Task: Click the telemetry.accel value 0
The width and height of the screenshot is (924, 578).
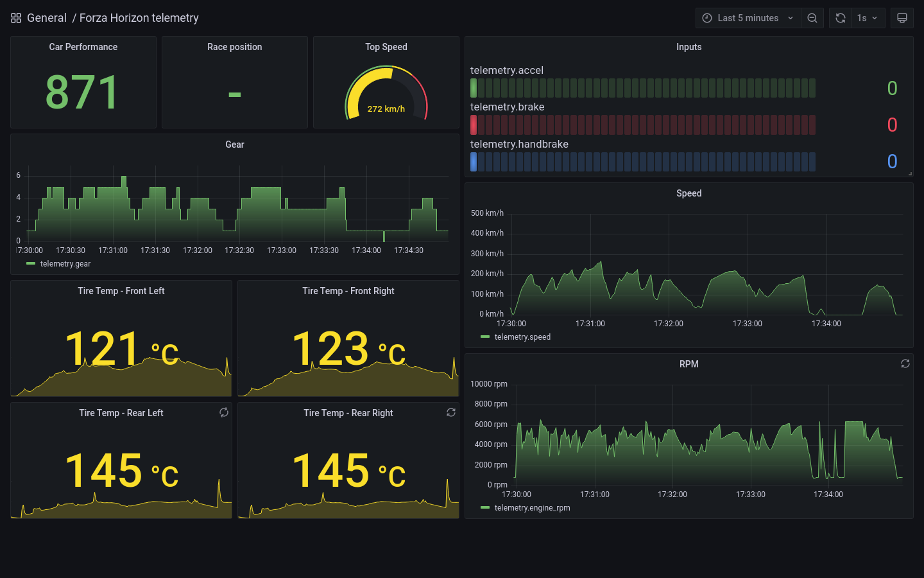Action: tap(892, 89)
